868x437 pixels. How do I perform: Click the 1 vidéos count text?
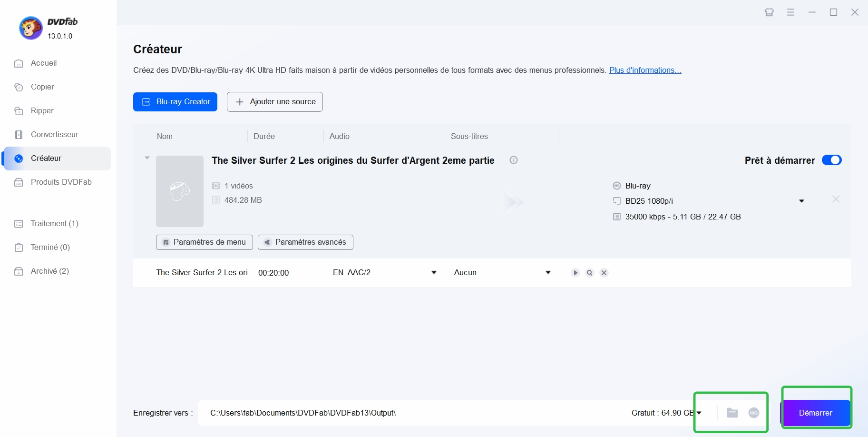[239, 186]
